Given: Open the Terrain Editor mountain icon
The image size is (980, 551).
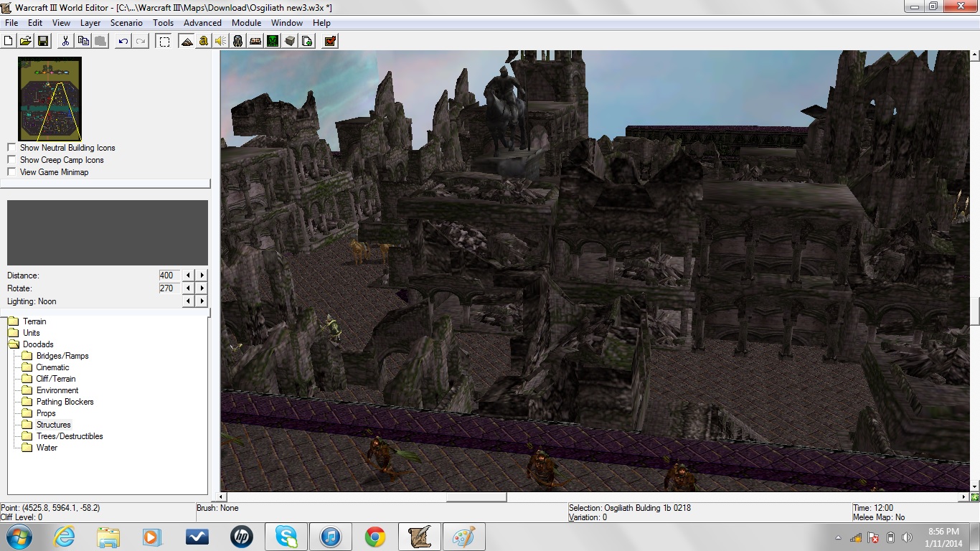Looking at the screenshot, I should (187, 41).
